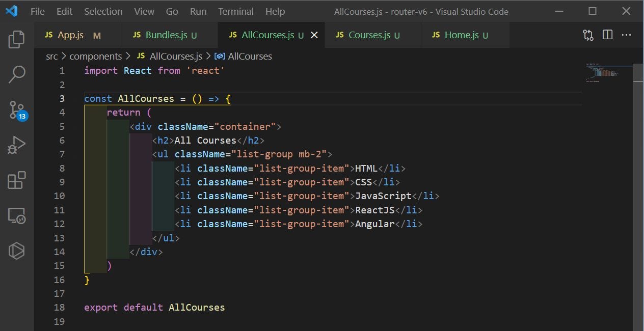644x331 pixels.
Task: Click the closing </ul> tag
Action: pyautogui.click(x=166, y=238)
